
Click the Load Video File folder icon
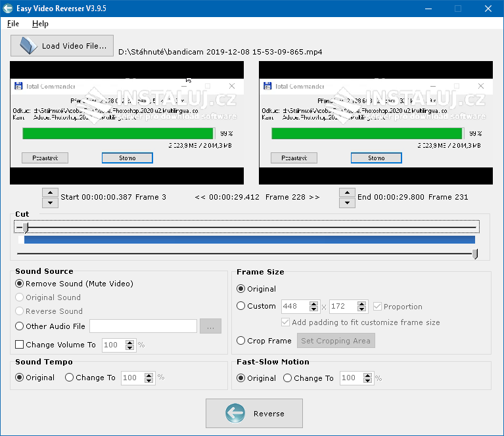click(28, 46)
